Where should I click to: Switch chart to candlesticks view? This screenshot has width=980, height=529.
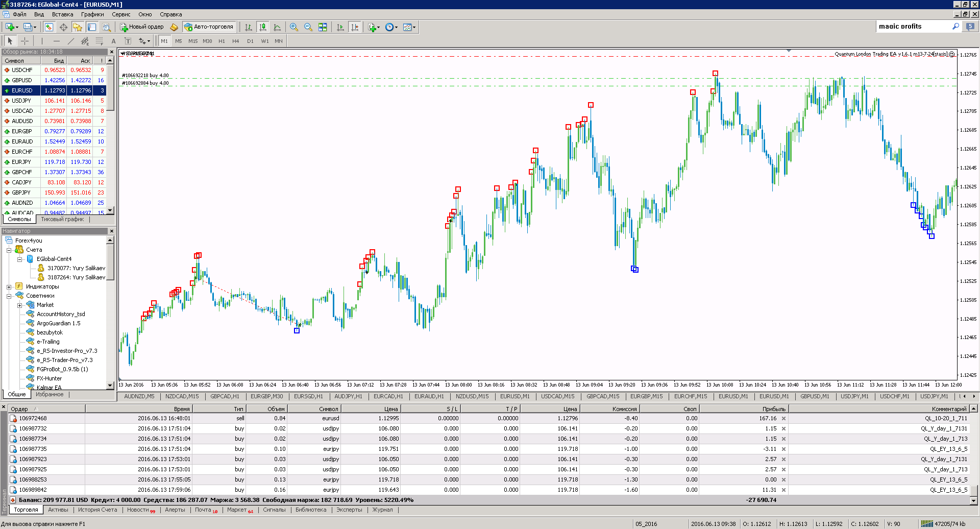263,27
